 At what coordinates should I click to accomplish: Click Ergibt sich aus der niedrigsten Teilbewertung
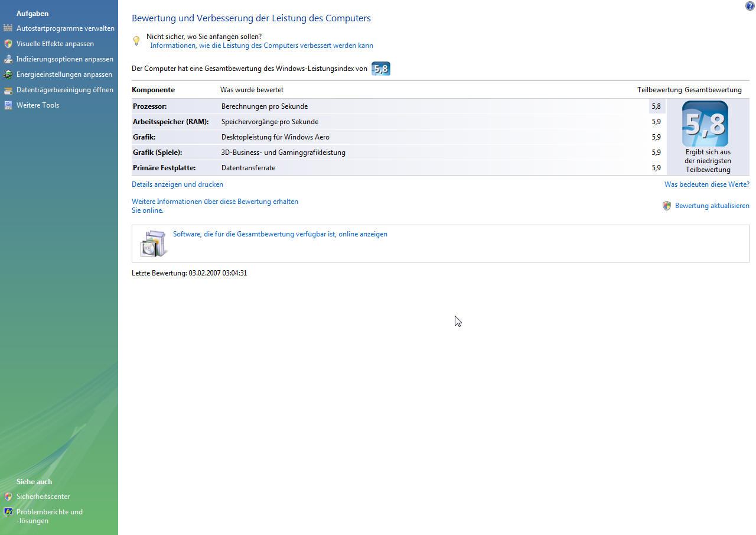click(x=708, y=161)
